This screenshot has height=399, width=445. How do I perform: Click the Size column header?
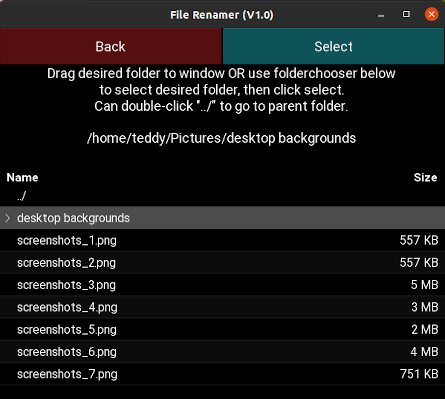425,177
